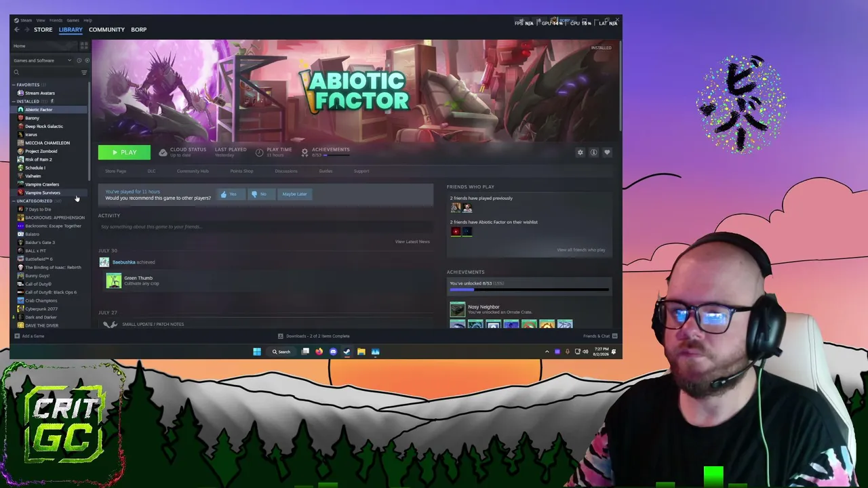Open Baebushka's profile link in activity

tap(123, 262)
